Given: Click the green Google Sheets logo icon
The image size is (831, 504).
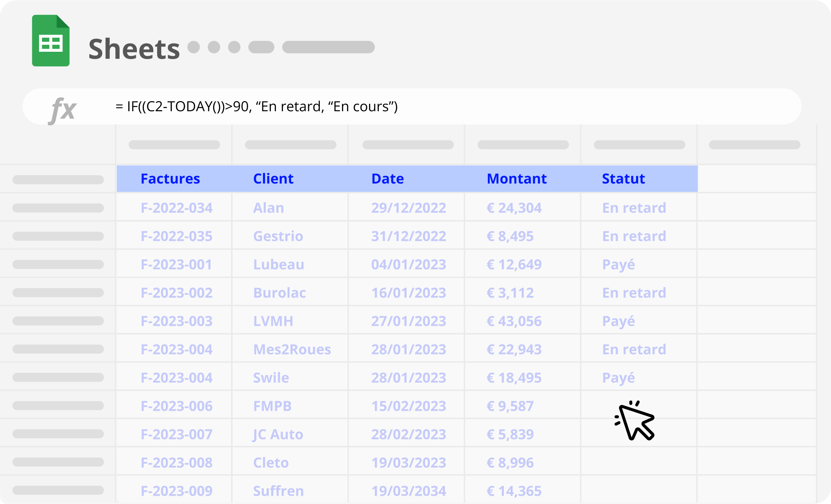Looking at the screenshot, I should [x=51, y=41].
